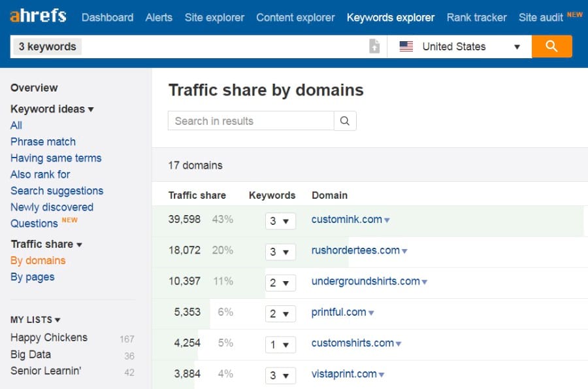Click the ahrefs logo

click(37, 16)
